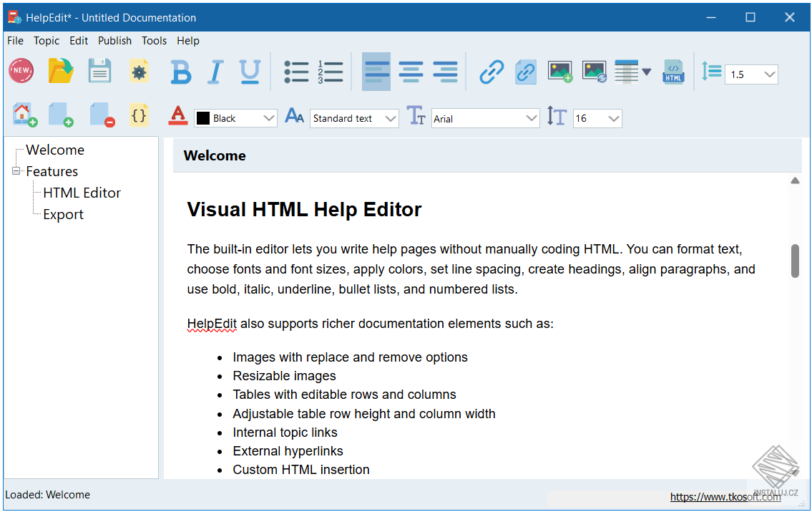This screenshot has height=512, width=812.
Task: Minimize the HelpEdit window
Action: (x=711, y=17)
